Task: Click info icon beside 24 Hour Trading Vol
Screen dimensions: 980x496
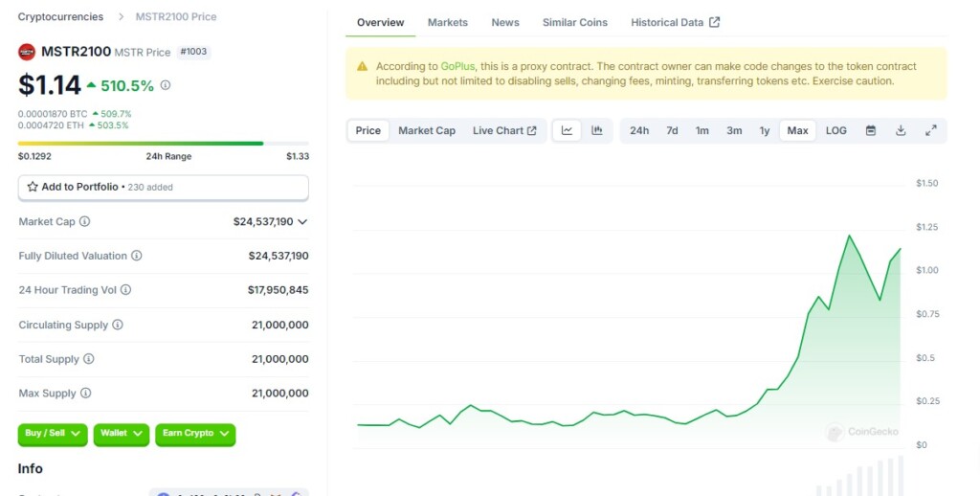Action: (125, 289)
